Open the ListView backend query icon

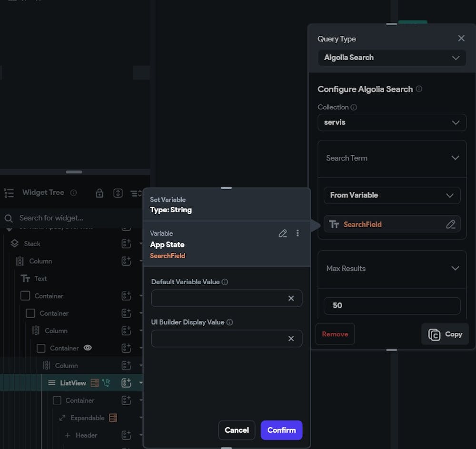95,383
